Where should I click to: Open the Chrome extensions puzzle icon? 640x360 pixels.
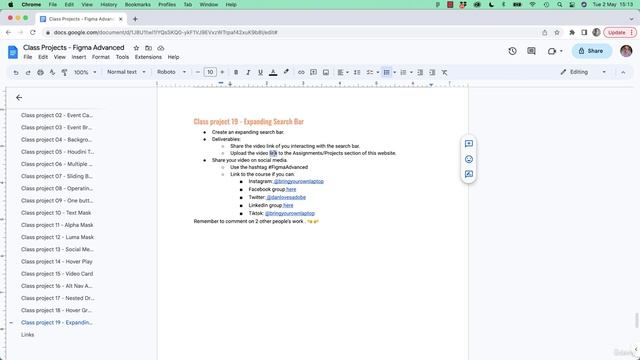572,32
